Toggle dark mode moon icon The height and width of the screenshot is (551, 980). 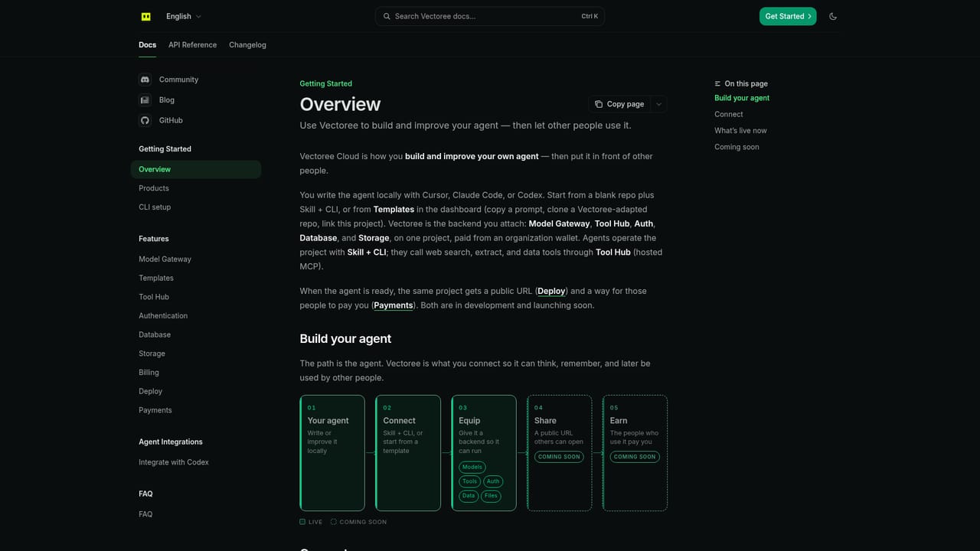(x=833, y=16)
